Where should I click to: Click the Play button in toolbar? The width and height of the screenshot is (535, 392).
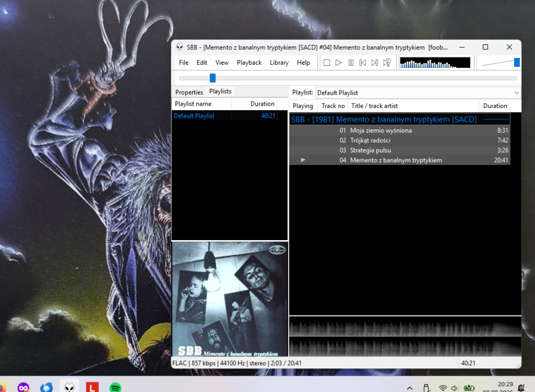pos(339,63)
